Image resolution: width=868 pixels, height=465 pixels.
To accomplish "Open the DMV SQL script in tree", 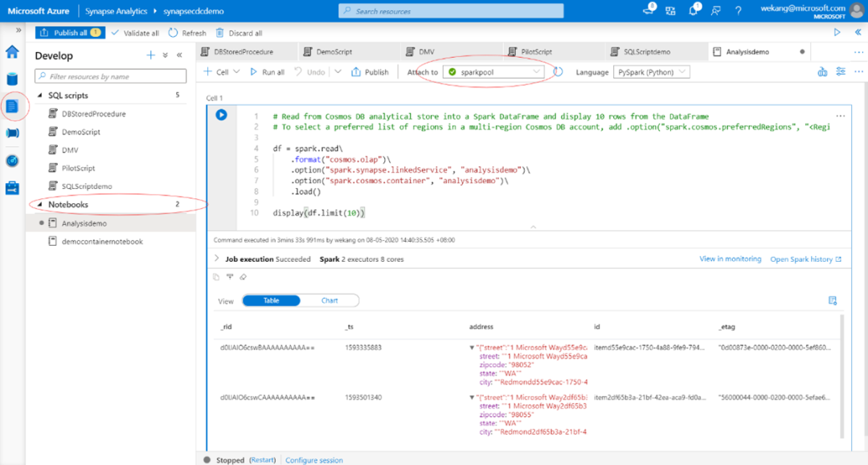I will click(70, 150).
